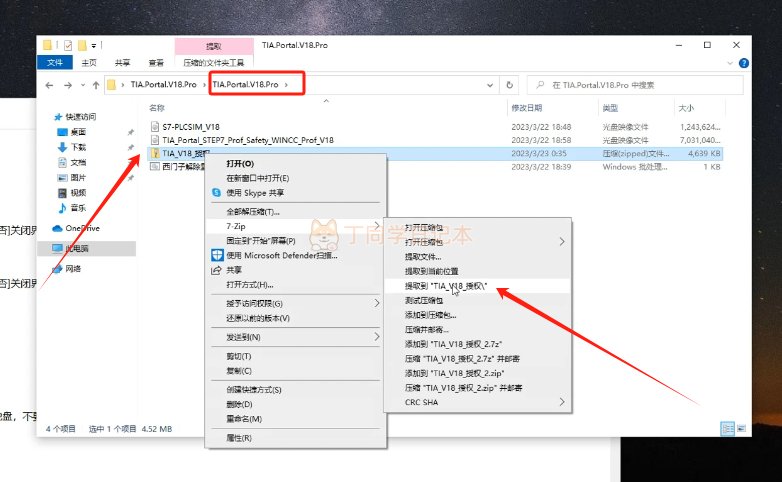This screenshot has height=482, width=782.
Task: Click the TIA_V18_授权 zip file icon
Action: [155, 153]
